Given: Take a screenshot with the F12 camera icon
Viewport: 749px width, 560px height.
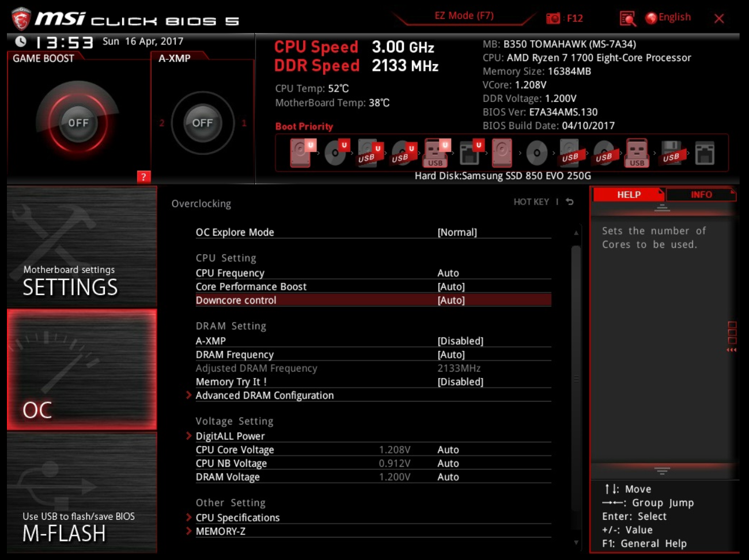Looking at the screenshot, I should (553, 18).
